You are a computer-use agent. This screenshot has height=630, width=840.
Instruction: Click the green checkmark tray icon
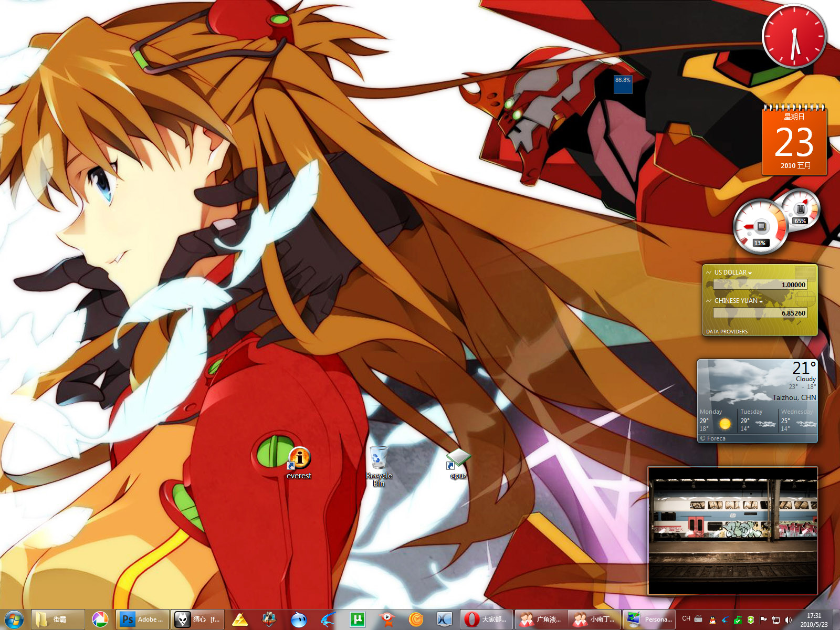point(738,620)
